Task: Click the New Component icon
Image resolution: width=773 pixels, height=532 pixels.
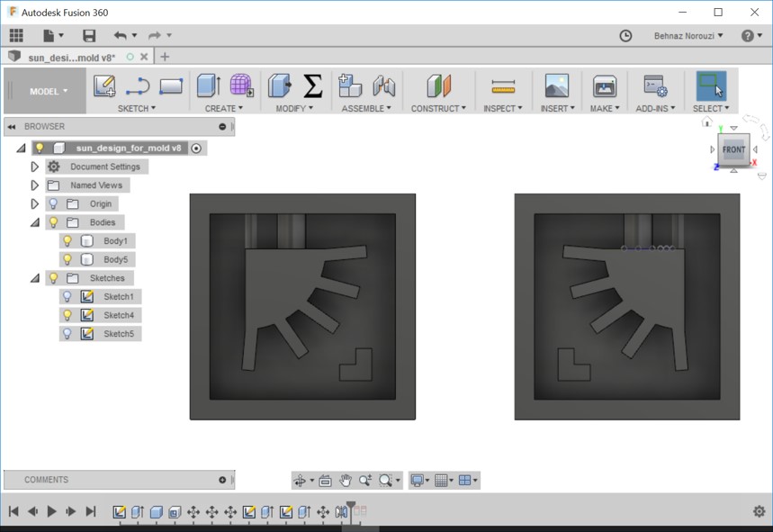Action: click(350, 86)
